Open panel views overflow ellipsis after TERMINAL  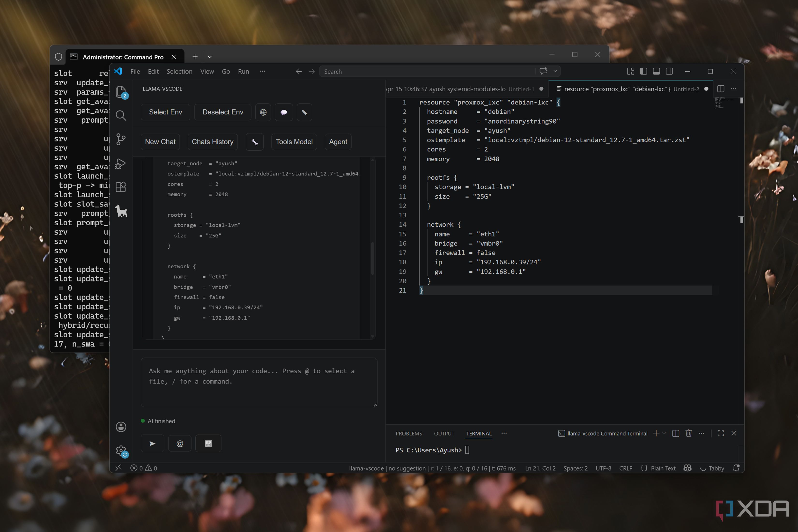(x=504, y=433)
